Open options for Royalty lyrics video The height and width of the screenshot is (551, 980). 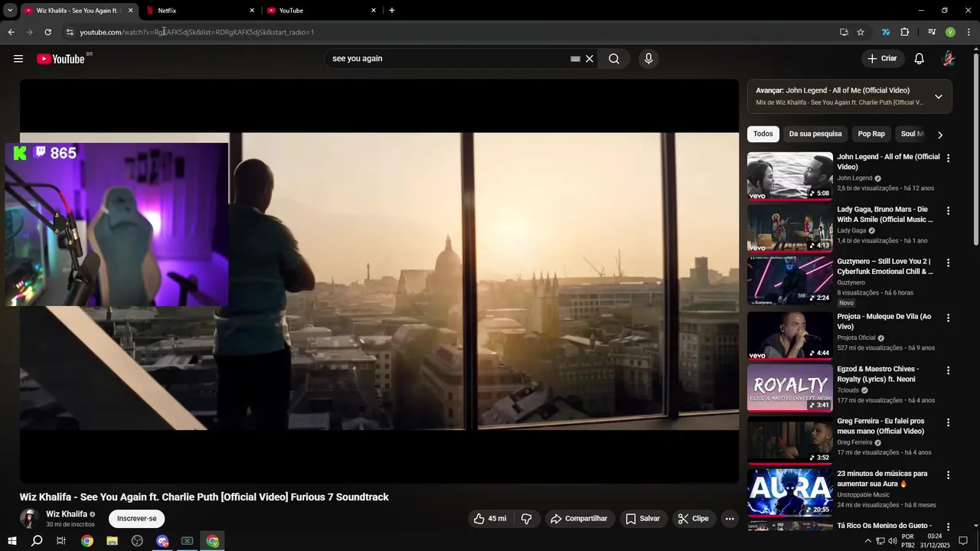[x=948, y=370]
